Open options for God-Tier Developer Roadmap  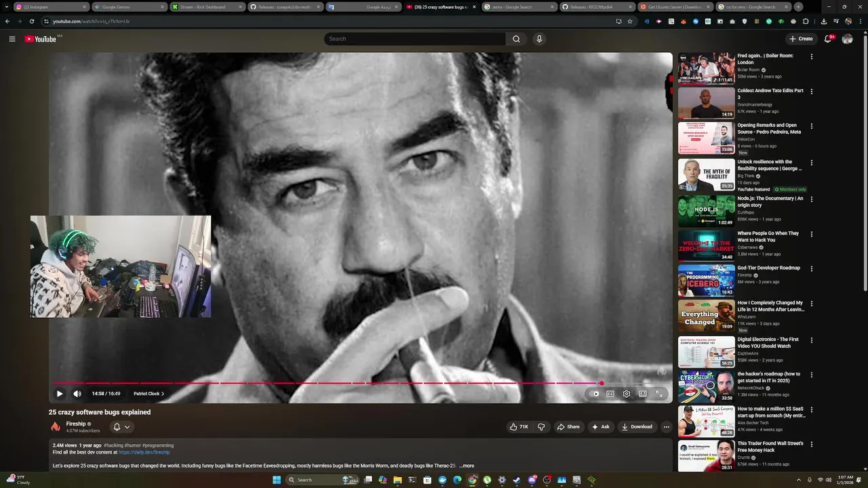tap(811, 269)
